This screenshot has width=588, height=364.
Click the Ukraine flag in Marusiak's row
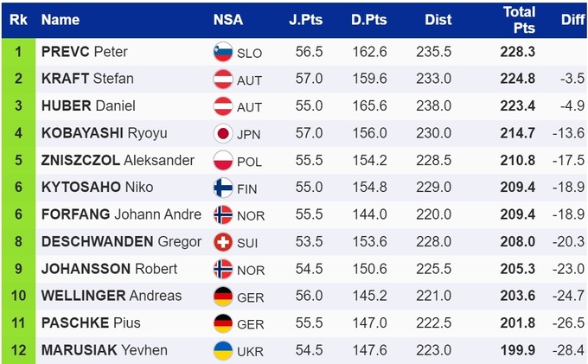pos(223,350)
